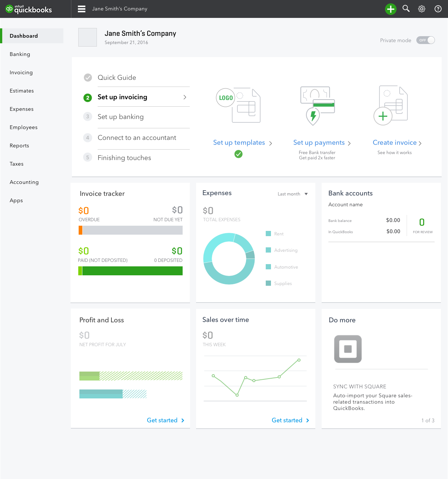448x479 pixels.
Task: Click the chevron beside Create invoice
Action: click(x=420, y=143)
